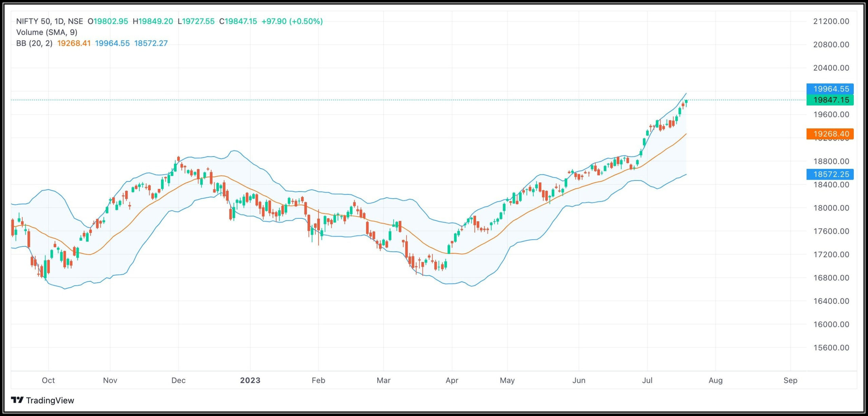The width and height of the screenshot is (868, 416).
Task: Click the 21200.00 price scale label
Action: tap(831, 21)
